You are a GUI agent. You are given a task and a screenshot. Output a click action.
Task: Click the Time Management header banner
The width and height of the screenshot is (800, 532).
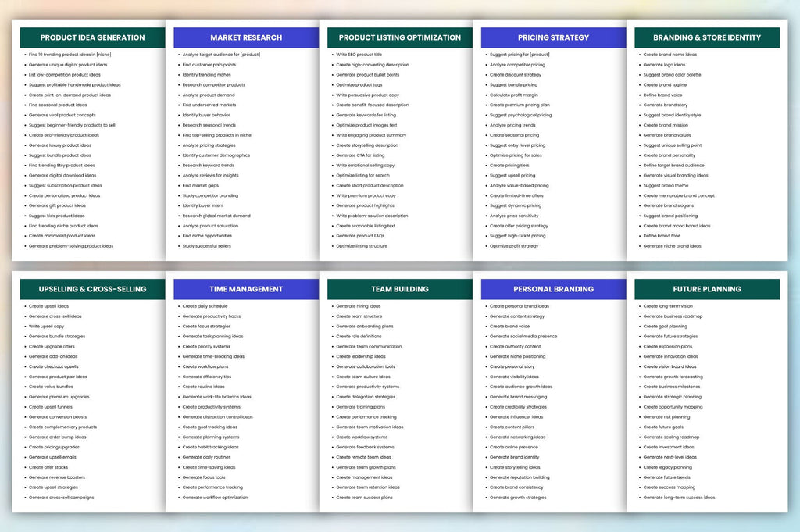pos(246,289)
